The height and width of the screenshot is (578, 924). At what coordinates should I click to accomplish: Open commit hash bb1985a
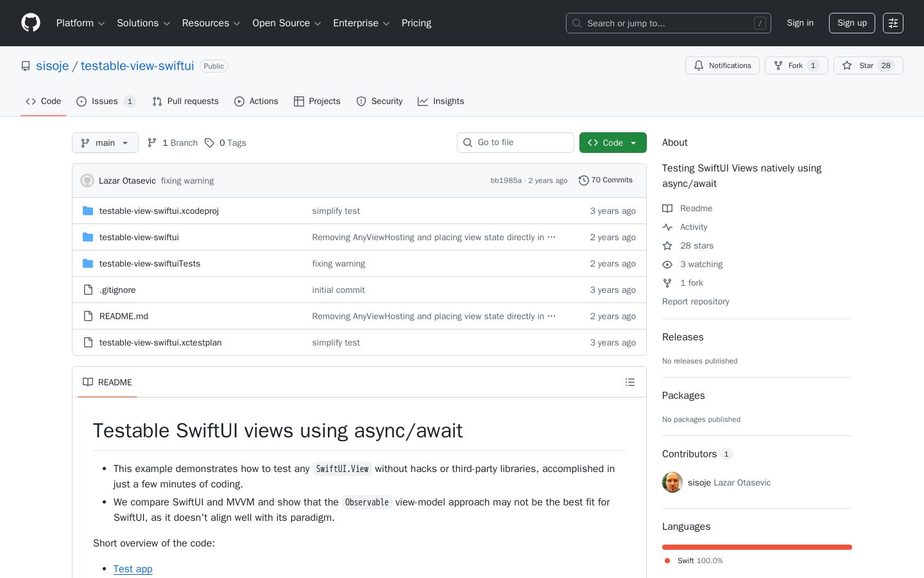(506, 180)
